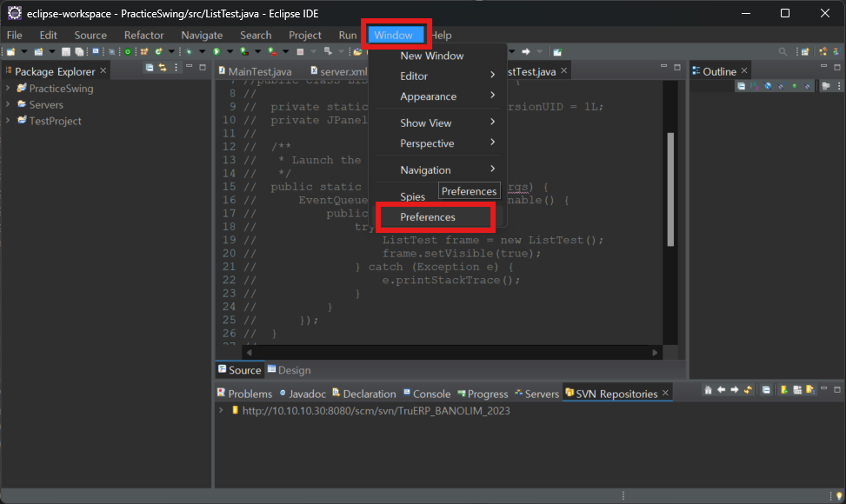The image size is (846, 504).
Task: Open dropdown next to New toolbar icon
Action: pos(24,52)
